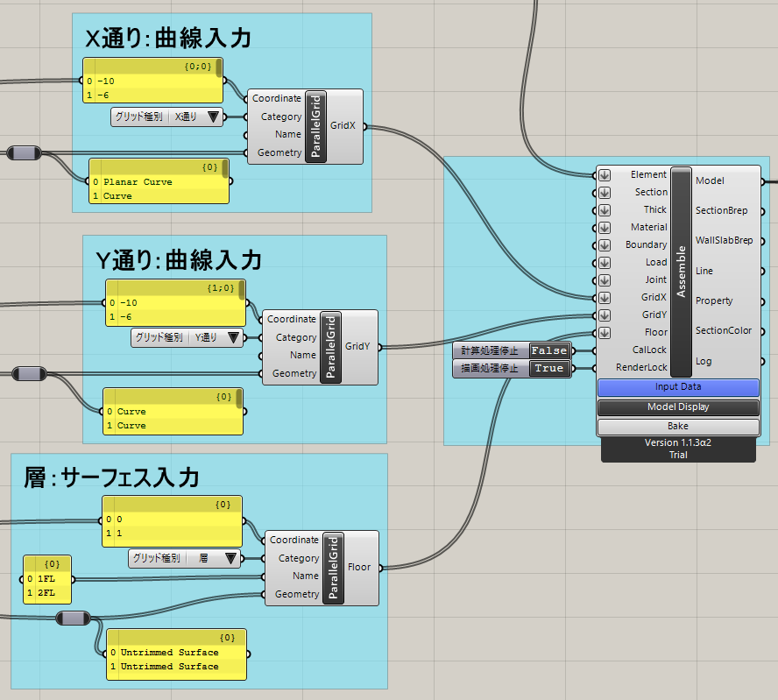The width and height of the screenshot is (778, 700).
Task: Click the arrow icon beside the Load input
Action: [605, 262]
